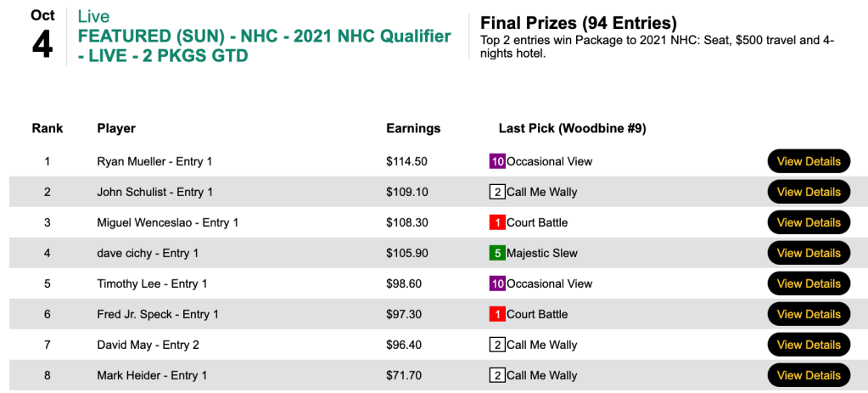This screenshot has height=393, width=868.
Task: Click white number 2 badge beside John Schulist's pick
Action: 497,192
